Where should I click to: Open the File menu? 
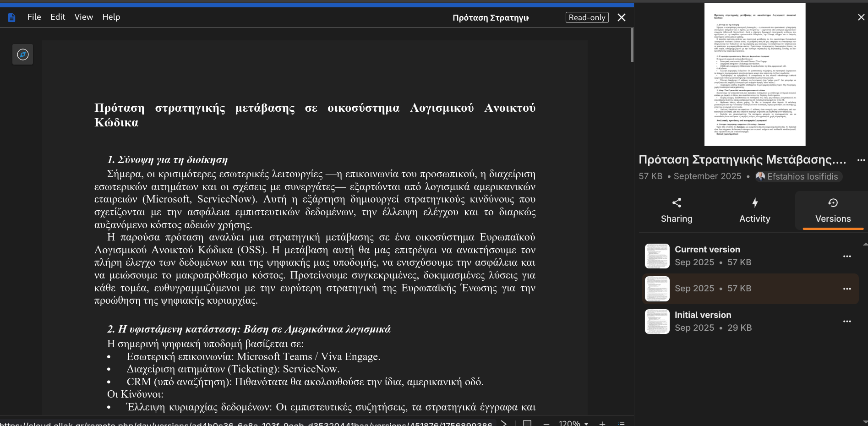pos(34,17)
